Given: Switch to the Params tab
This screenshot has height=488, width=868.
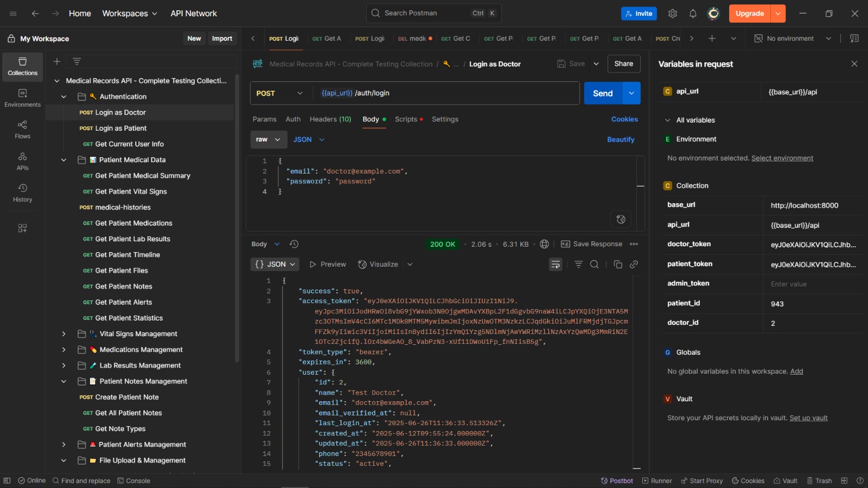Looking at the screenshot, I should coord(264,119).
